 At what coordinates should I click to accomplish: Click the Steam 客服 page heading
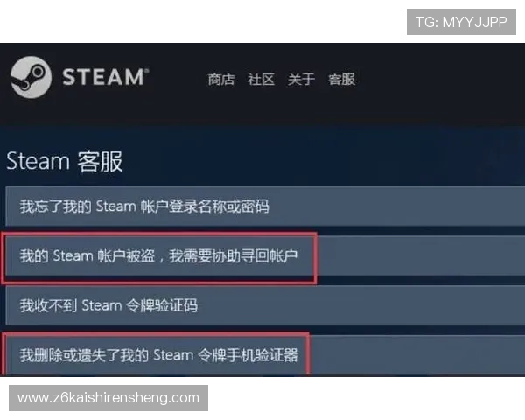[x=65, y=161]
